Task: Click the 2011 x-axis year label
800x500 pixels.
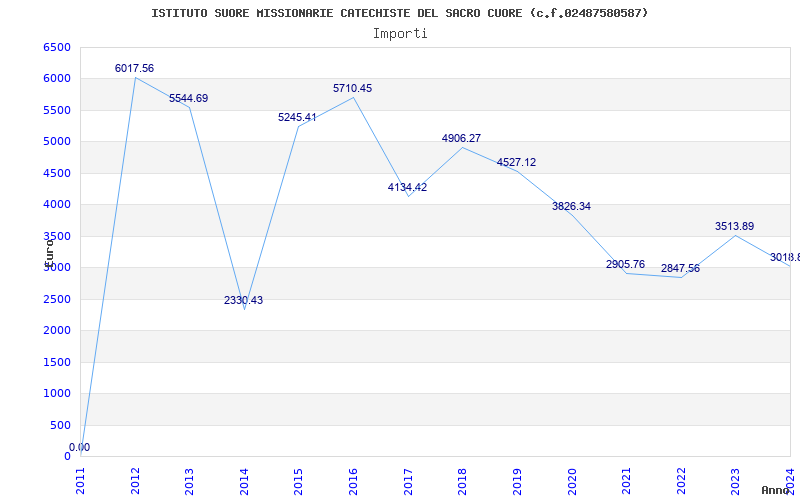Action: pyautogui.click(x=81, y=481)
